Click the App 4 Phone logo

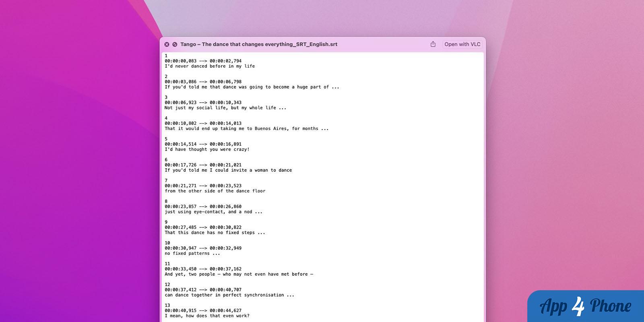pos(585,306)
